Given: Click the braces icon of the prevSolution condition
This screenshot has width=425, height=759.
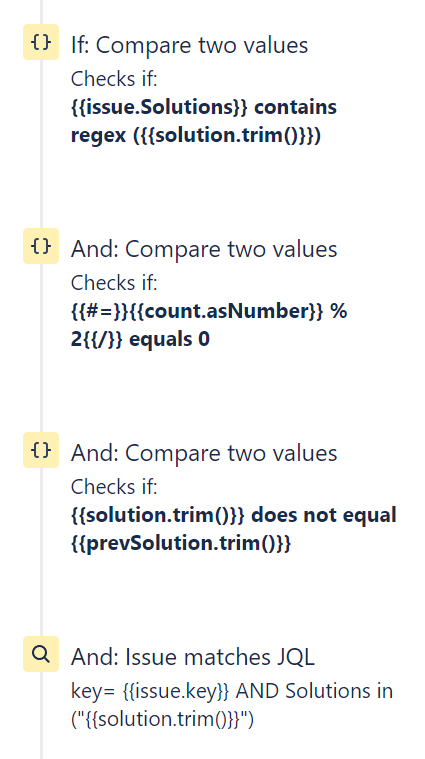Looking at the screenshot, I should point(41,450).
